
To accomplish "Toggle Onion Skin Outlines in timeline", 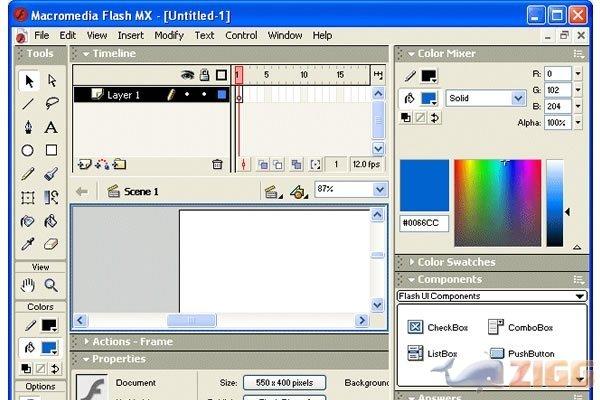I will coord(278,165).
